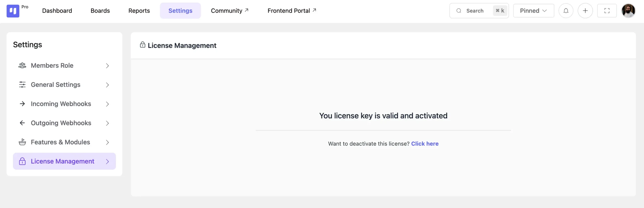The height and width of the screenshot is (208, 644).
Task: Expand the Pinned dropdown
Action: pos(533,11)
